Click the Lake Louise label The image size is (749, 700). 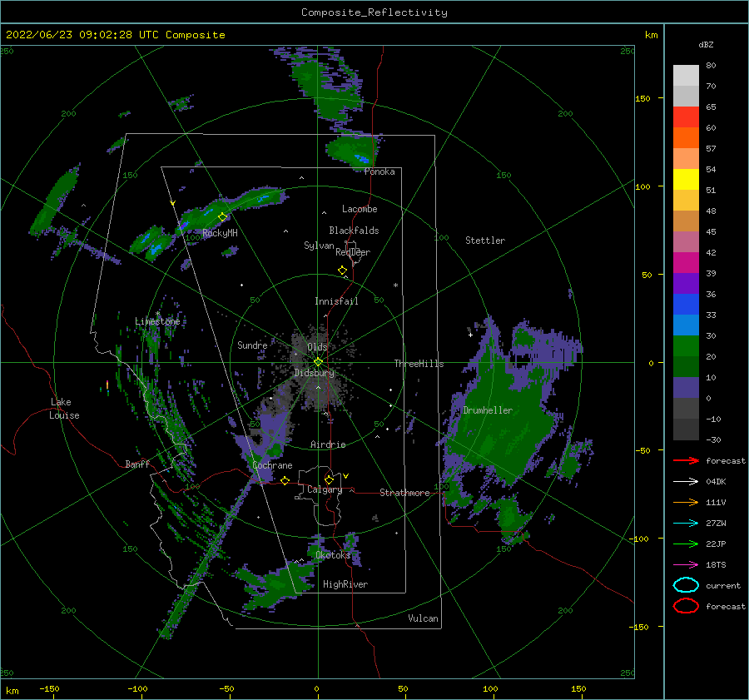click(64, 409)
